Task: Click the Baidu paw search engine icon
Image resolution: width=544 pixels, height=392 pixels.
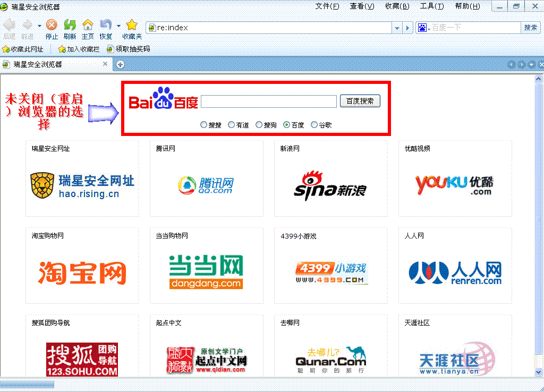Action: pyautogui.click(x=422, y=28)
